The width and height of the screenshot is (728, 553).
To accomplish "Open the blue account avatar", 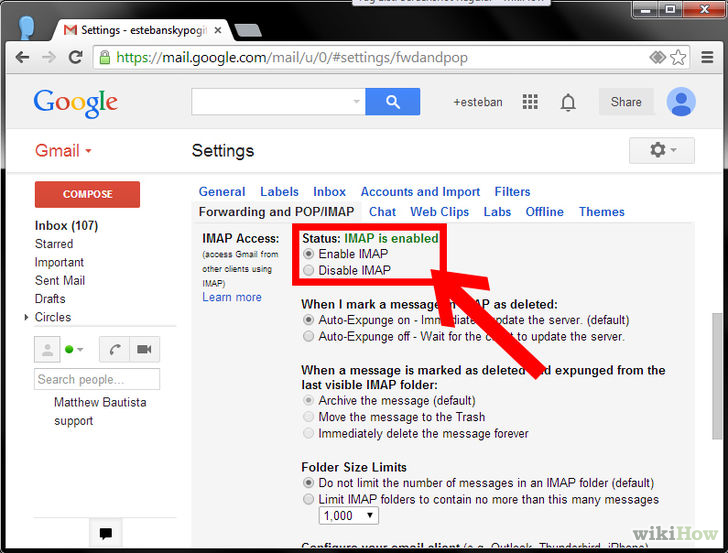I will tap(681, 102).
